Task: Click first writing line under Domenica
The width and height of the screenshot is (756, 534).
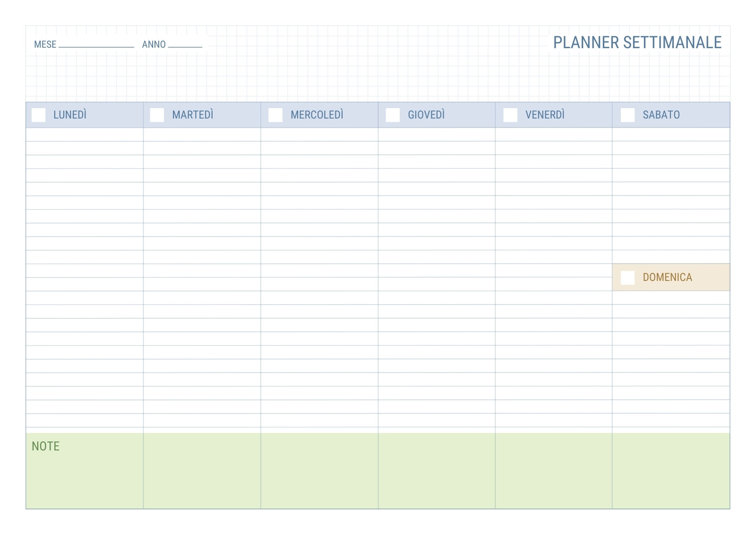Action: point(671,297)
